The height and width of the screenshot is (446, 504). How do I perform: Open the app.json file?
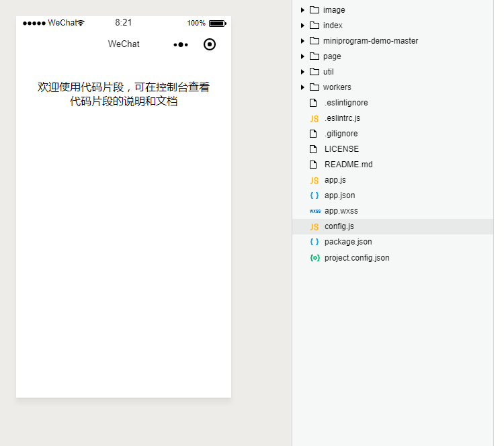[x=393, y=195]
